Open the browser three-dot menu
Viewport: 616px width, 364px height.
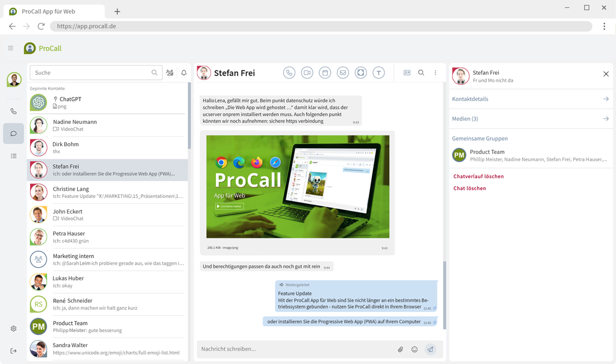coord(604,26)
